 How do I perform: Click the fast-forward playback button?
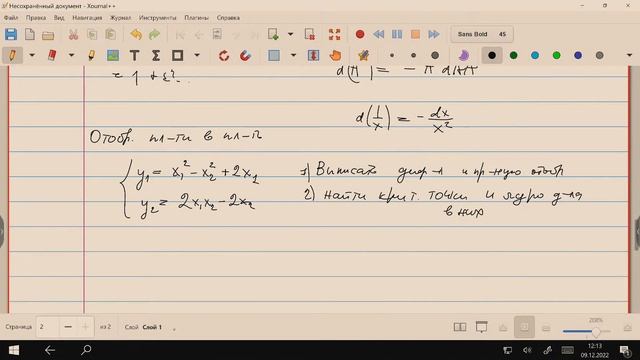click(x=434, y=34)
